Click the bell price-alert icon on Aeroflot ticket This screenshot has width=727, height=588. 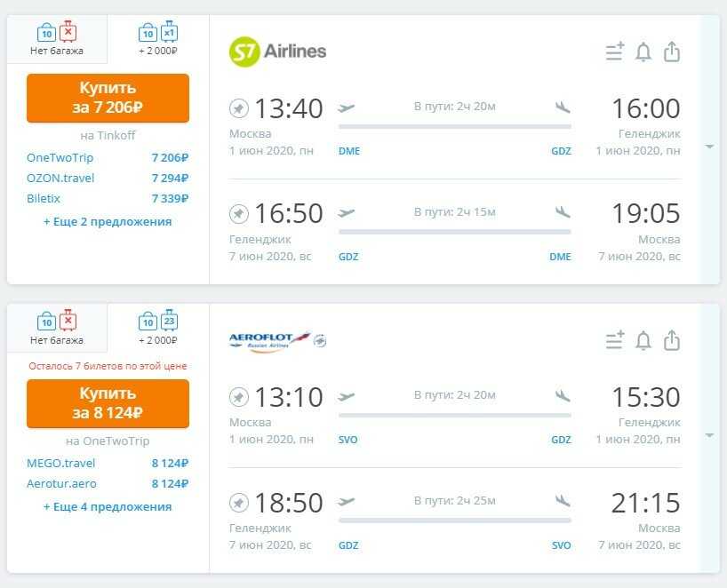pos(643,340)
